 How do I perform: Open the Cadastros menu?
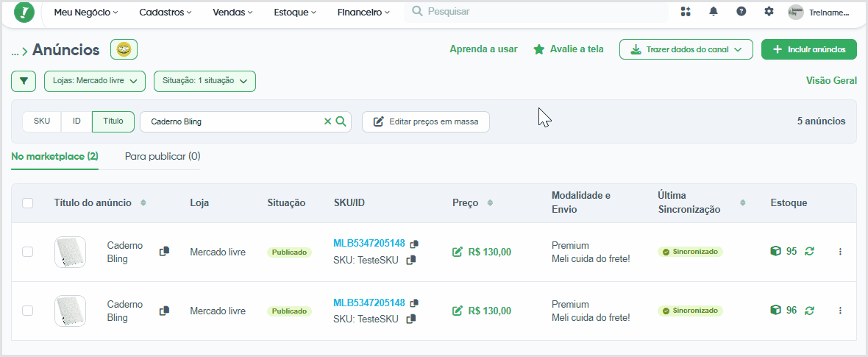click(165, 13)
